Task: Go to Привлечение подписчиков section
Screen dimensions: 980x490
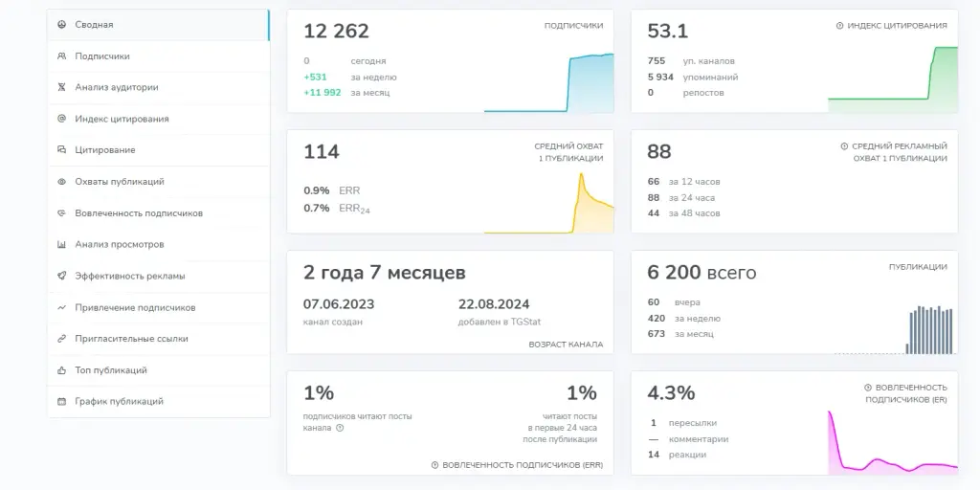Action: 158,307
